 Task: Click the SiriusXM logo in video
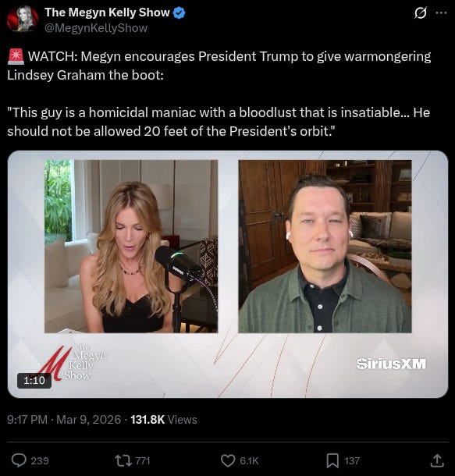391,364
